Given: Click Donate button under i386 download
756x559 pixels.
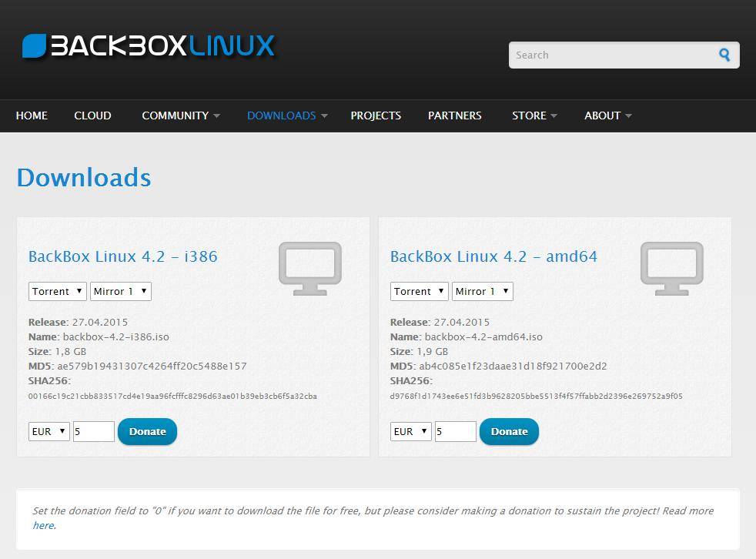Looking at the screenshot, I should (148, 432).
